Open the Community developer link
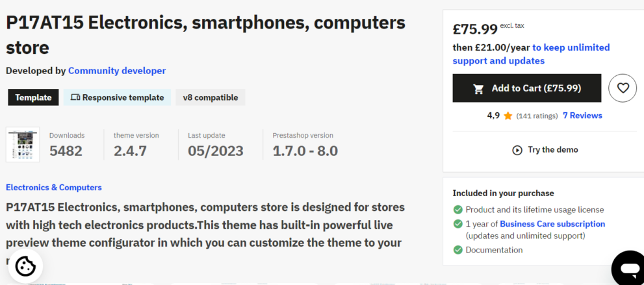 (117, 71)
